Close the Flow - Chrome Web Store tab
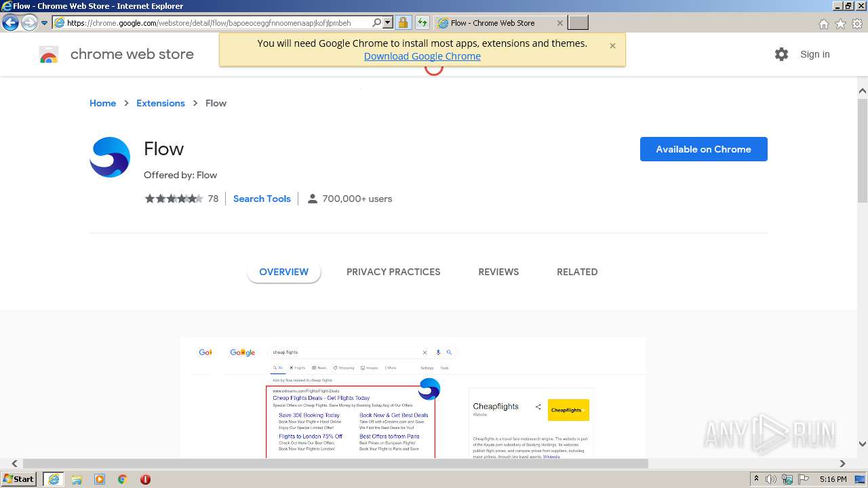 coord(559,22)
